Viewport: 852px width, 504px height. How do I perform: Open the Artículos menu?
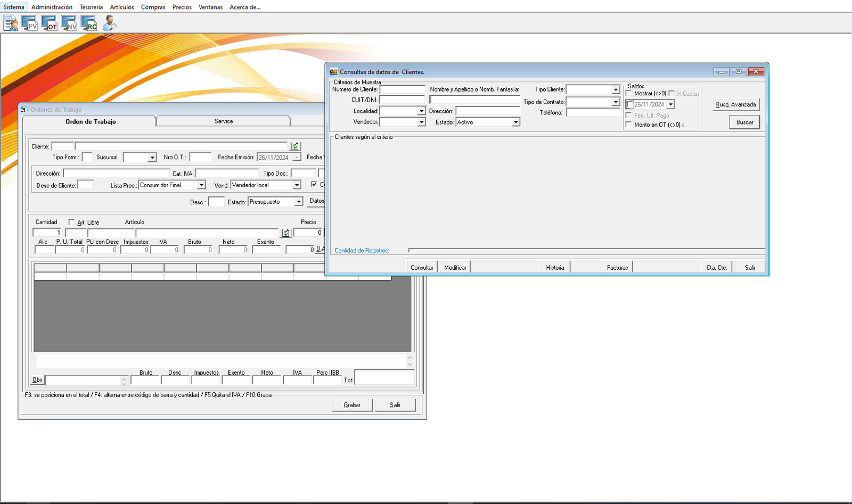tap(122, 7)
